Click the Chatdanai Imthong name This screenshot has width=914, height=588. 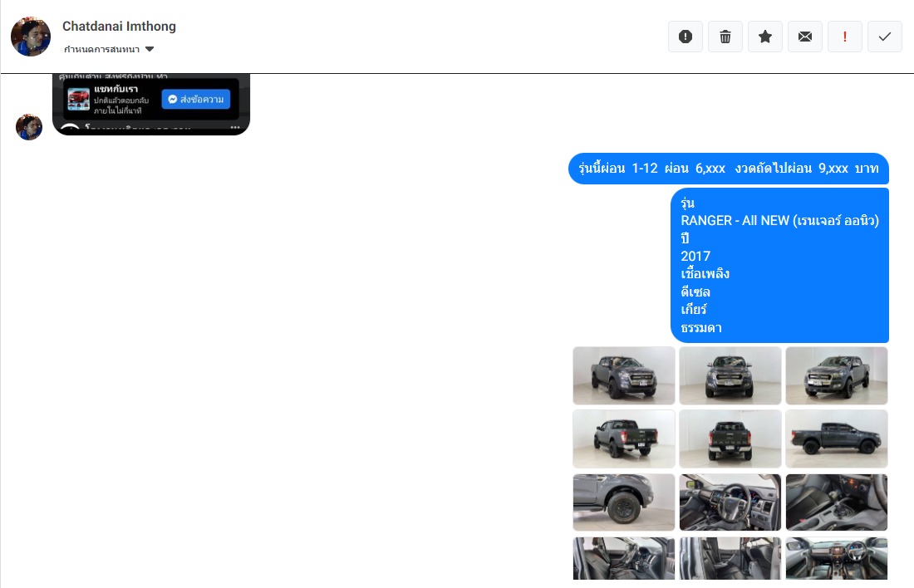[x=119, y=27]
